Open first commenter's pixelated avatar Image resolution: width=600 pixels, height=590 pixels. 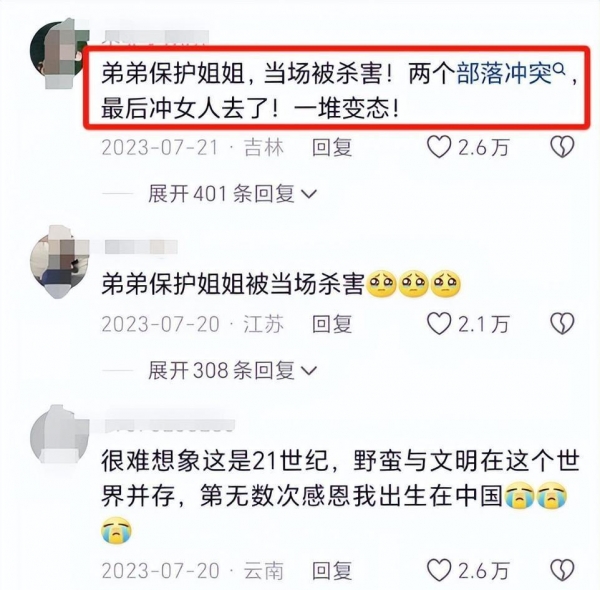pos(59,52)
